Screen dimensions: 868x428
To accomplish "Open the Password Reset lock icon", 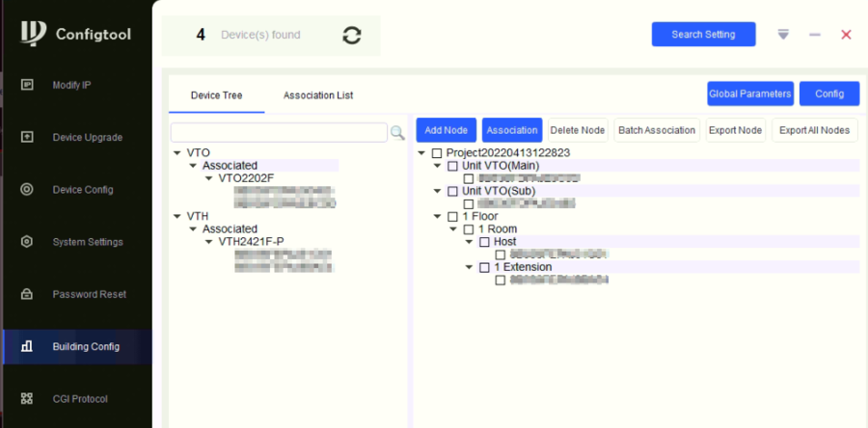I will (x=27, y=294).
